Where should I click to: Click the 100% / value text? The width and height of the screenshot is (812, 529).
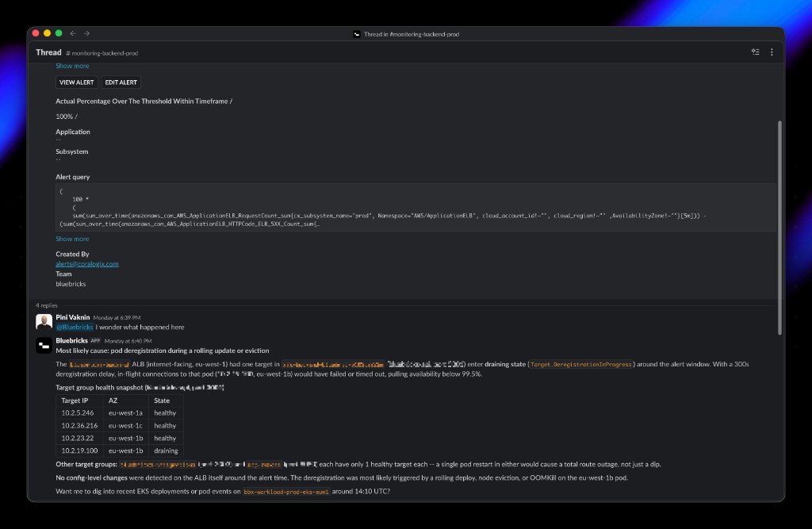click(67, 117)
